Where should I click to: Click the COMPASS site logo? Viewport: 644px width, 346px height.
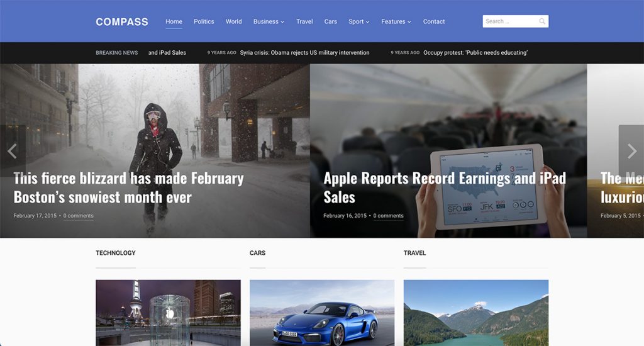pyautogui.click(x=122, y=22)
